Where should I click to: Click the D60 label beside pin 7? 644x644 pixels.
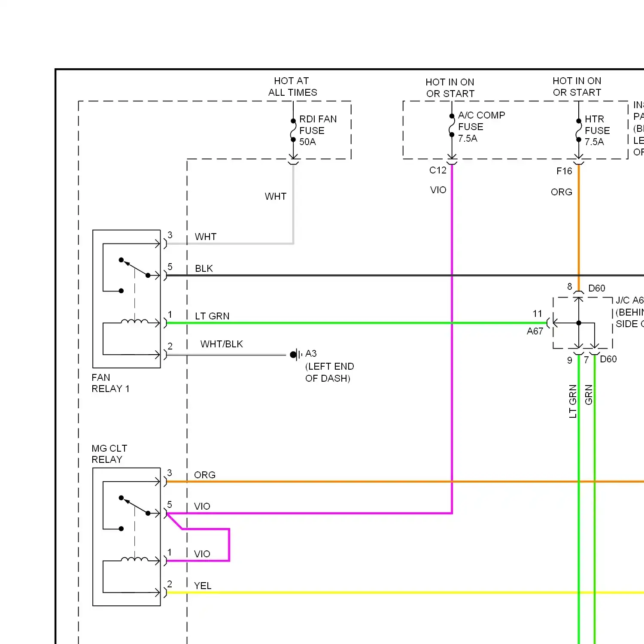tap(608, 359)
